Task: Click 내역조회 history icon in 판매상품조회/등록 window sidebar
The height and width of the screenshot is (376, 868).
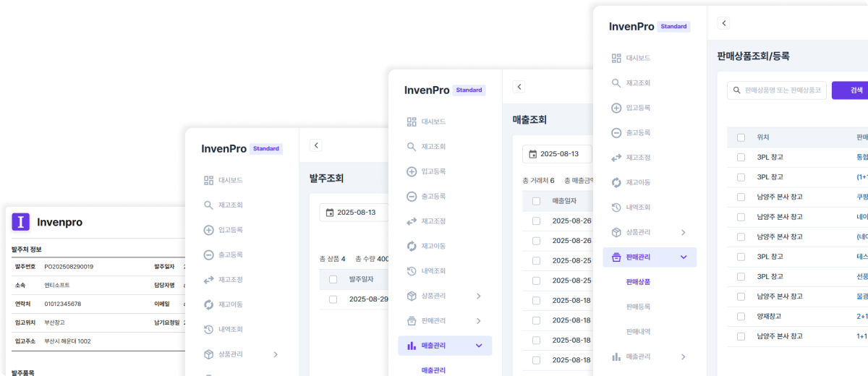Action: click(616, 208)
